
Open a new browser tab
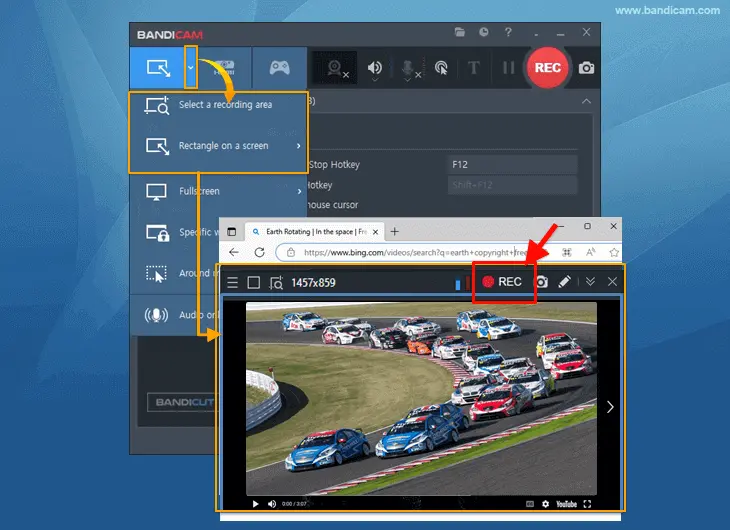[x=394, y=231]
